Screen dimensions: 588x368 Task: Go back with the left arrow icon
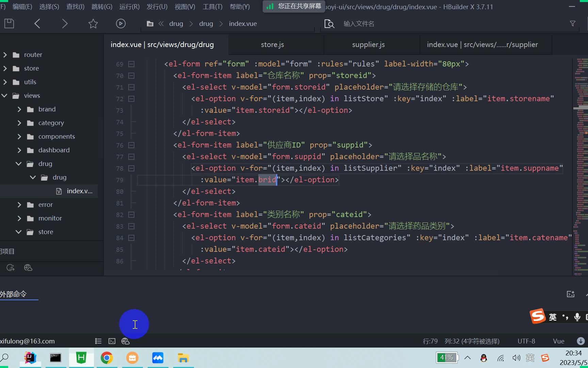[37, 24]
